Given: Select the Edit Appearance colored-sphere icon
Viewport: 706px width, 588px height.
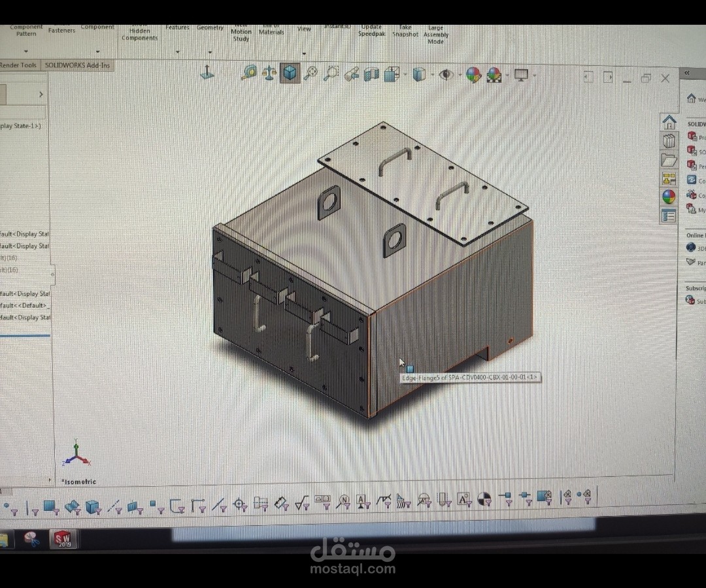Looking at the screenshot, I should (x=473, y=74).
